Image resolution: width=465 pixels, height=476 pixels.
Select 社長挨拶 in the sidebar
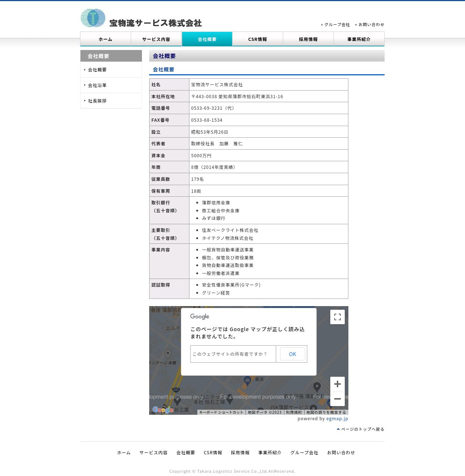pyautogui.click(x=111, y=101)
